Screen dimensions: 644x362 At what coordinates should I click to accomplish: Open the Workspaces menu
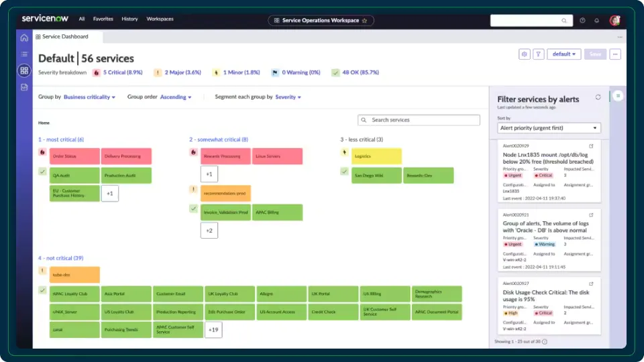[x=160, y=19]
